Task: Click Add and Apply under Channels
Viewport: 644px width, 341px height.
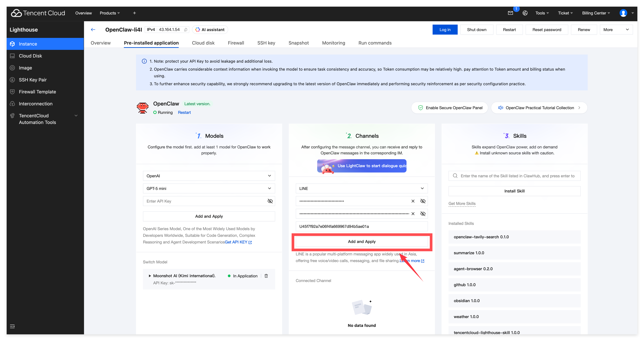Action: click(362, 241)
